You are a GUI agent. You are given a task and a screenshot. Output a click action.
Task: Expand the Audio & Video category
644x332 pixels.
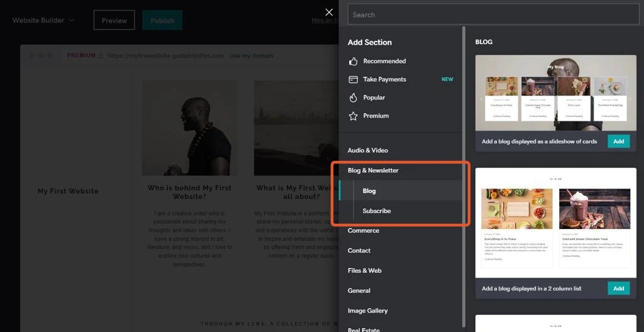367,150
